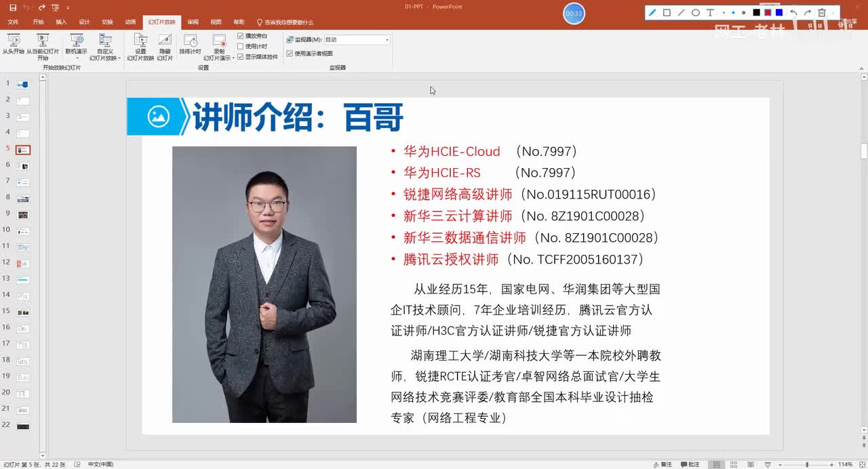868x469 pixels.
Task: Select slide 9 thumbnail
Action: pyautogui.click(x=23, y=214)
